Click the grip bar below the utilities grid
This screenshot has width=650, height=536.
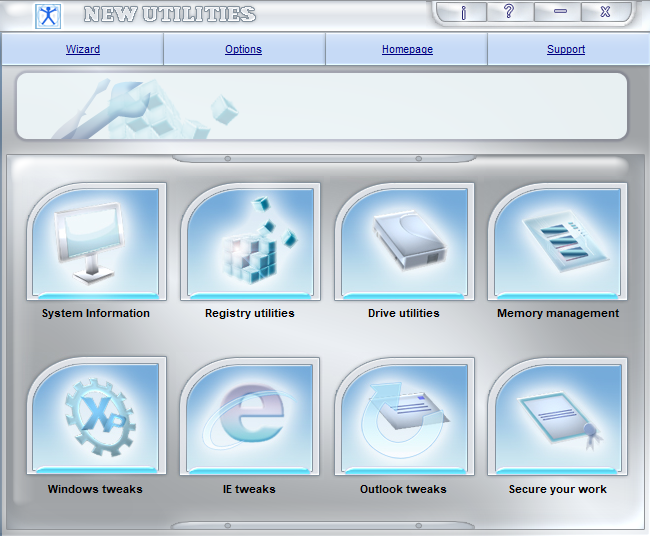pos(322,525)
